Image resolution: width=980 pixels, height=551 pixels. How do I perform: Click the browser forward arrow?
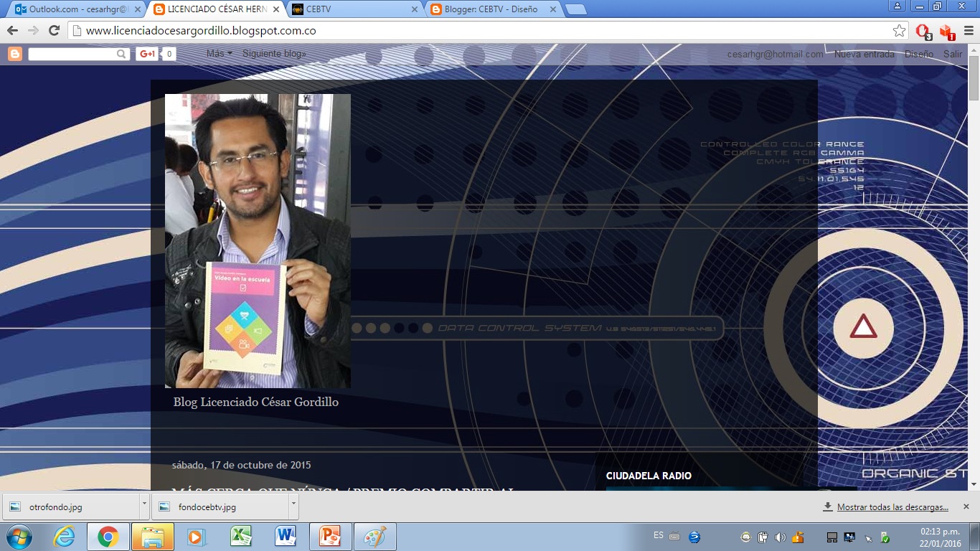33,31
